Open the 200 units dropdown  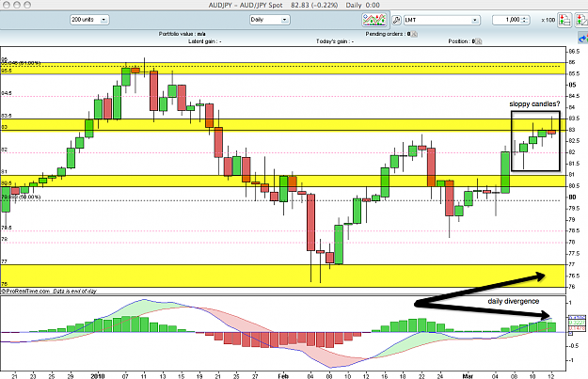click(x=89, y=20)
